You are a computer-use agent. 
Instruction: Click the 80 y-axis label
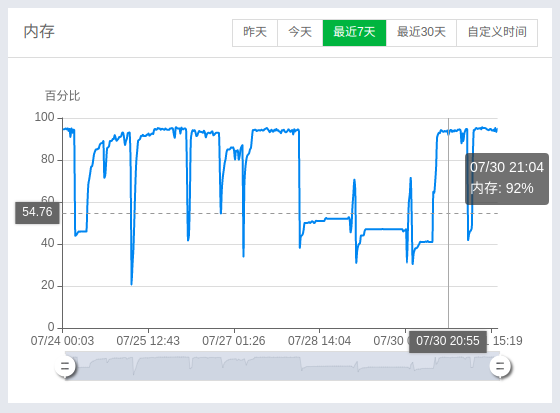pos(48,159)
